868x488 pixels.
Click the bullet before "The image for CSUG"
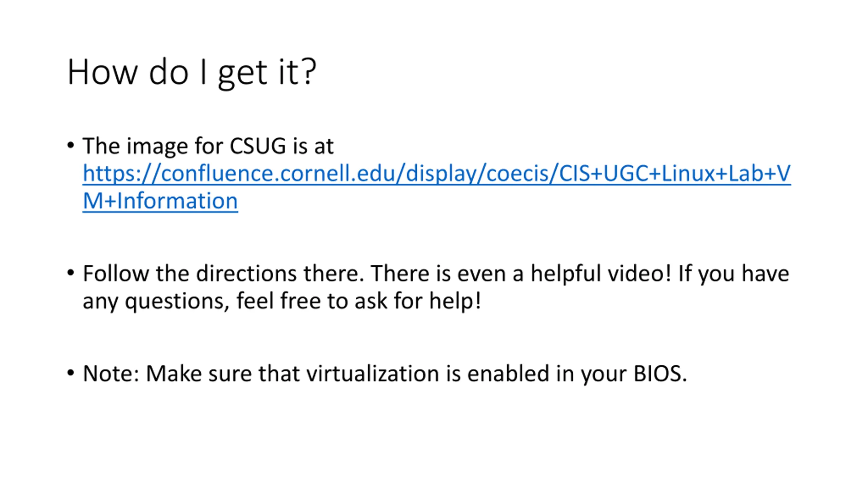pos(71,145)
